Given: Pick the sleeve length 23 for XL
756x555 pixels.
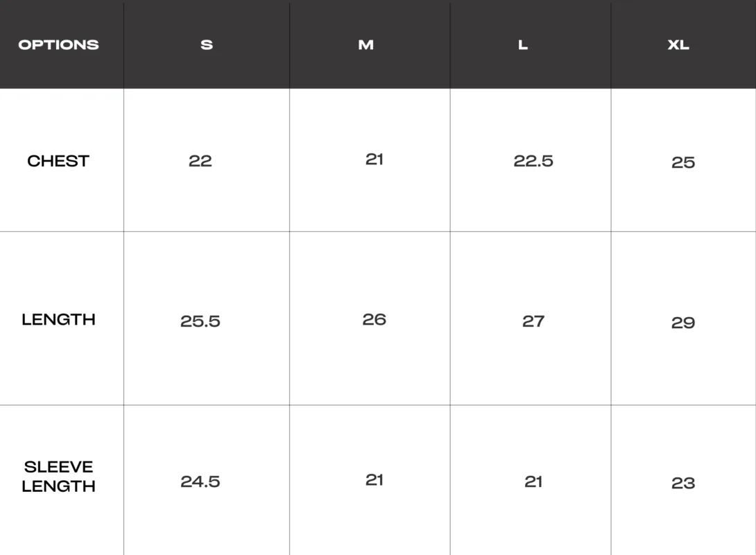Looking at the screenshot, I should 683,483.
